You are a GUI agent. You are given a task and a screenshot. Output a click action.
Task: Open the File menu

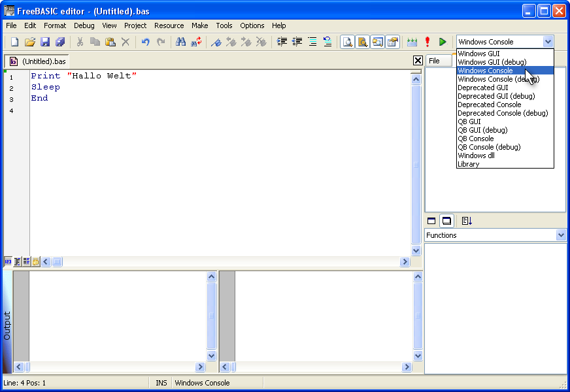pos(11,25)
